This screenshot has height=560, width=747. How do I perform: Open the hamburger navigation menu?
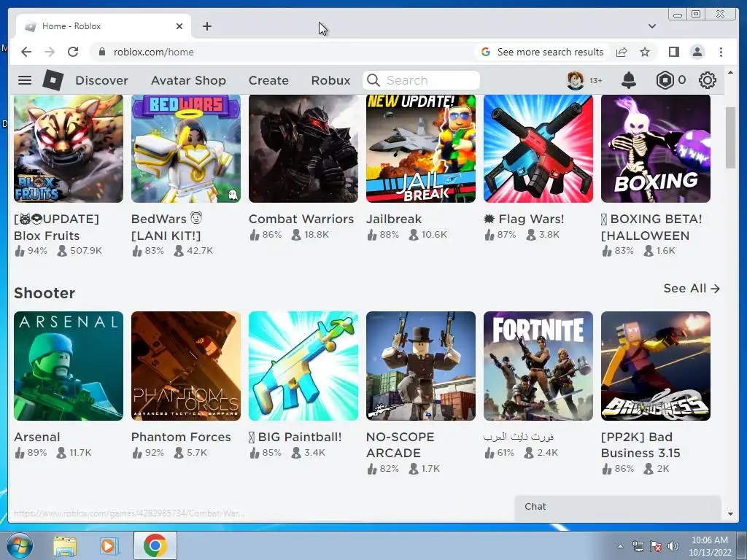(25, 80)
